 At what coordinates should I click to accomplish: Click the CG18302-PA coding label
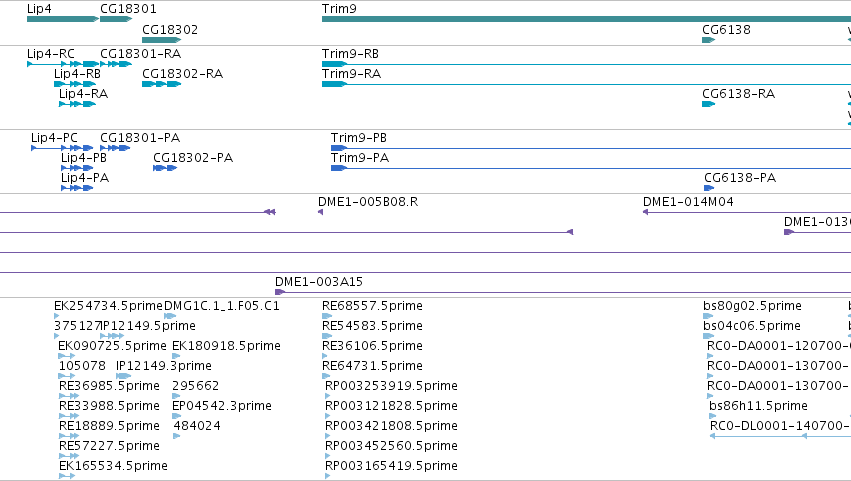click(193, 158)
